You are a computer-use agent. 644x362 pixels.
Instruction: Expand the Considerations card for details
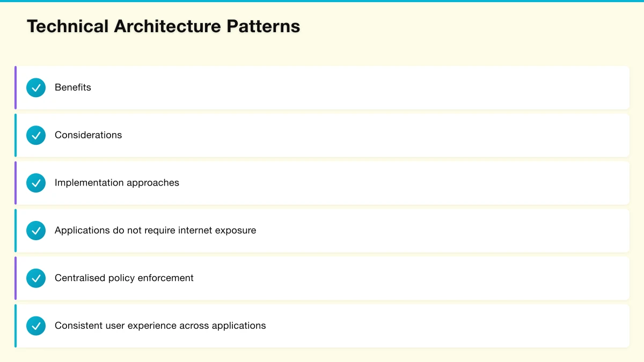tap(322, 135)
